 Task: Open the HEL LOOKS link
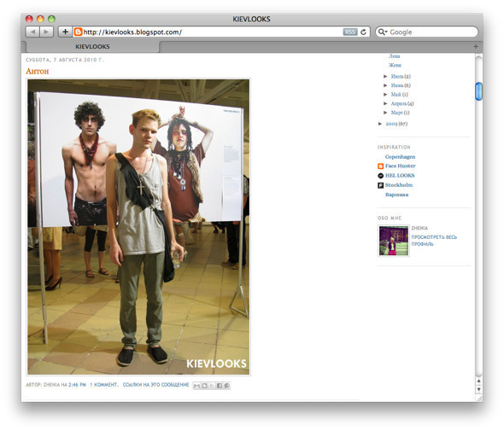400,176
